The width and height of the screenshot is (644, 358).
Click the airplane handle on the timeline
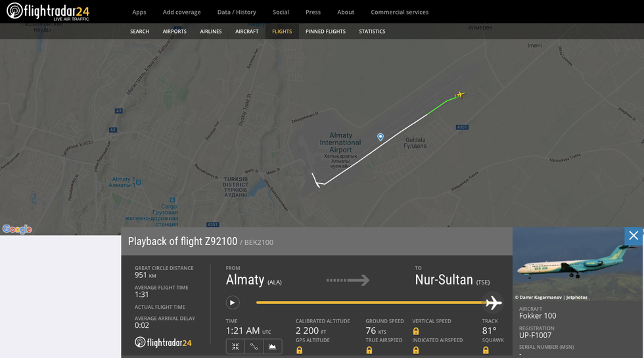493,303
